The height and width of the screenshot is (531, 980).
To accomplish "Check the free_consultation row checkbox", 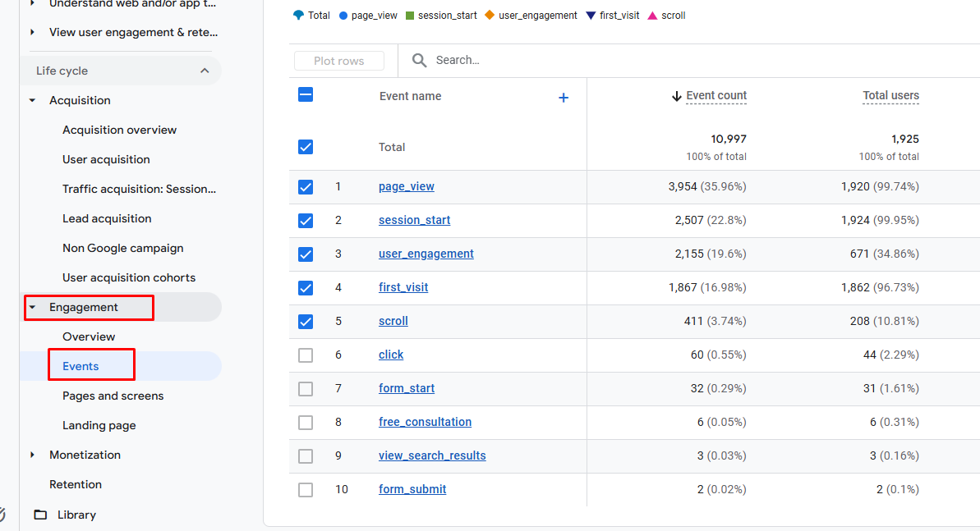I will click(x=306, y=423).
